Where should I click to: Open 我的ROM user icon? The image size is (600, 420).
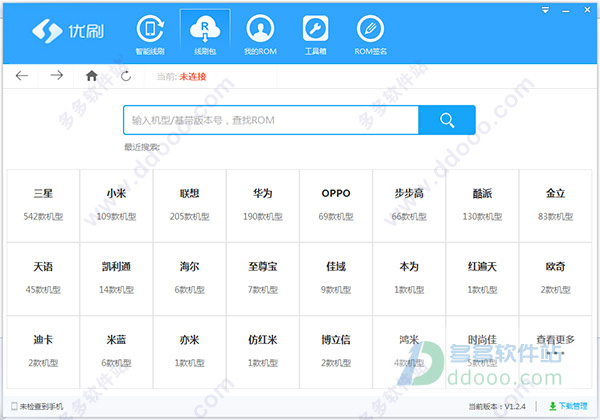pos(260,29)
